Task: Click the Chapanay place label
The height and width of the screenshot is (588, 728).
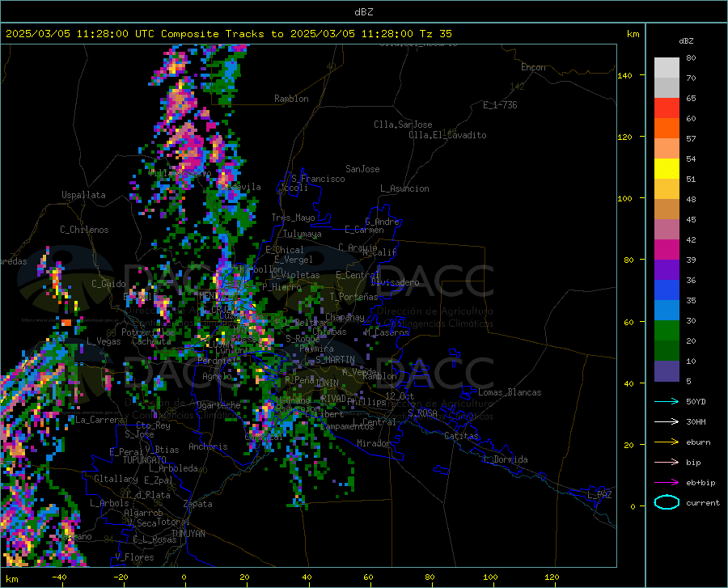Action: coord(345,317)
